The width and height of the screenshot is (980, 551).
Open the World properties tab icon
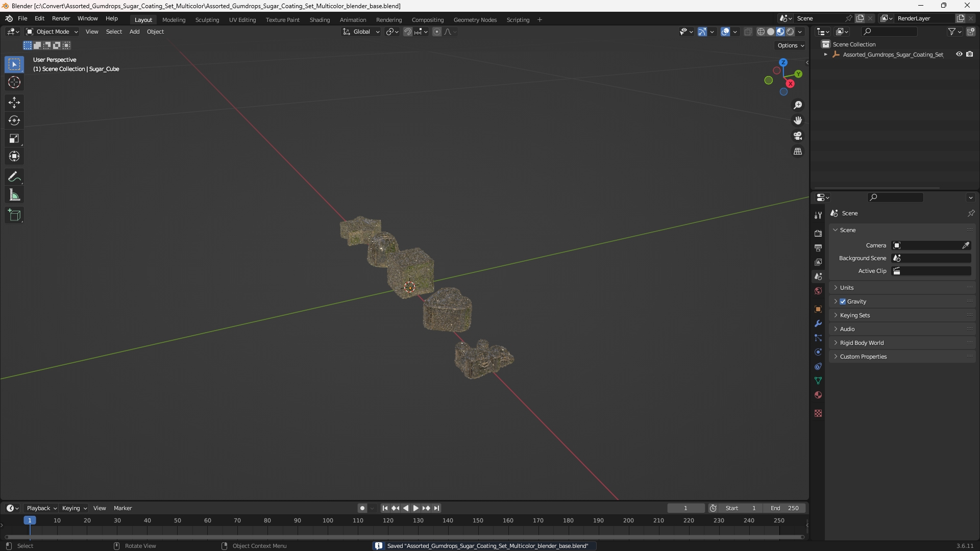tap(818, 291)
